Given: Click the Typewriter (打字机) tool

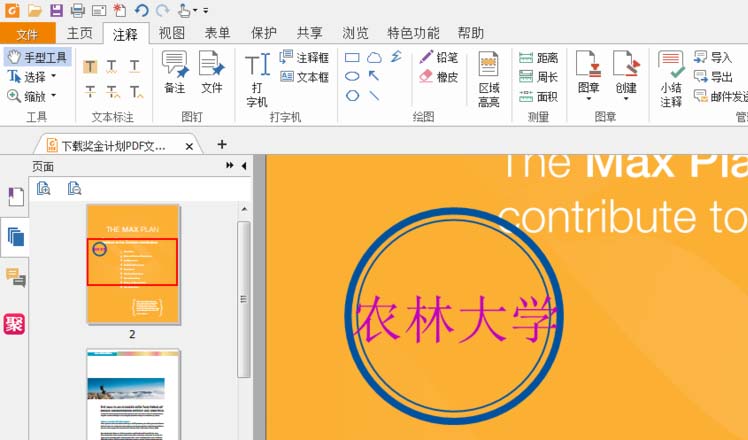Looking at the screenshot, I should click(257, 78).
